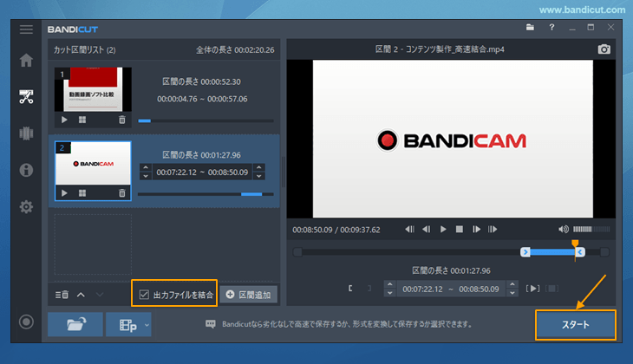Open Help question mark in title bar
The width and height of the screenshot is (633, 364).
click(551, 28)
